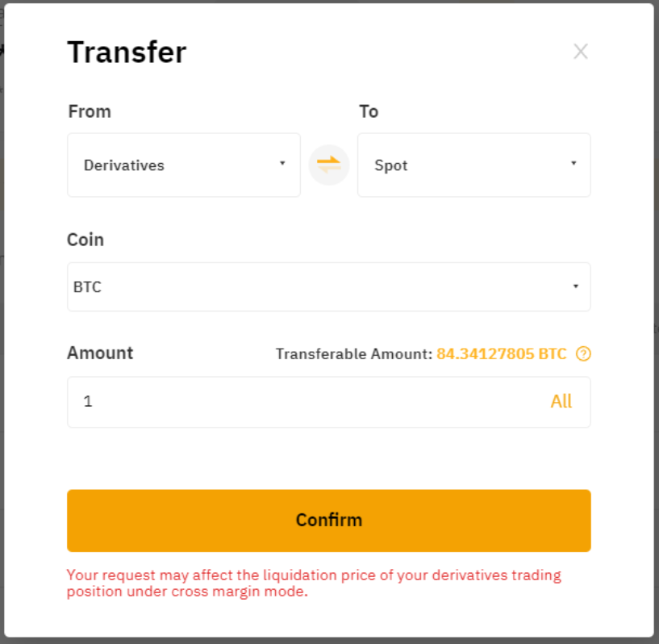Focus the Amount input field

307,402
